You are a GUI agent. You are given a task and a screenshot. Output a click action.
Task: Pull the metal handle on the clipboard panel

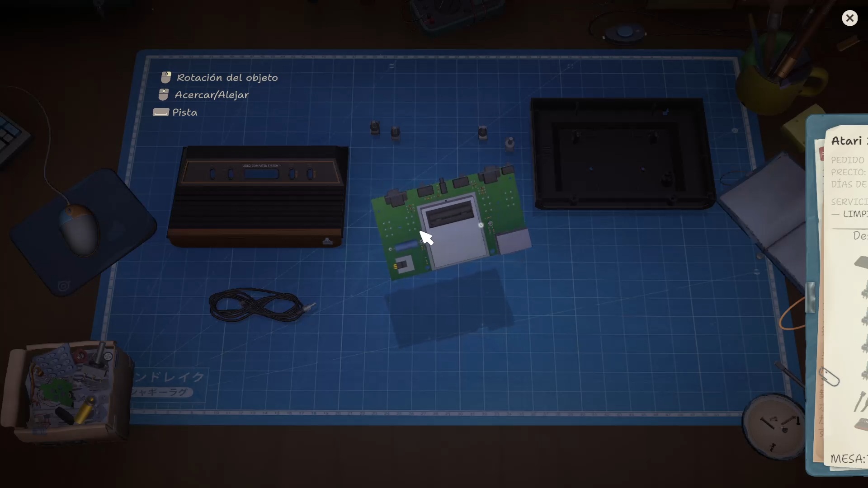[810, 297]
